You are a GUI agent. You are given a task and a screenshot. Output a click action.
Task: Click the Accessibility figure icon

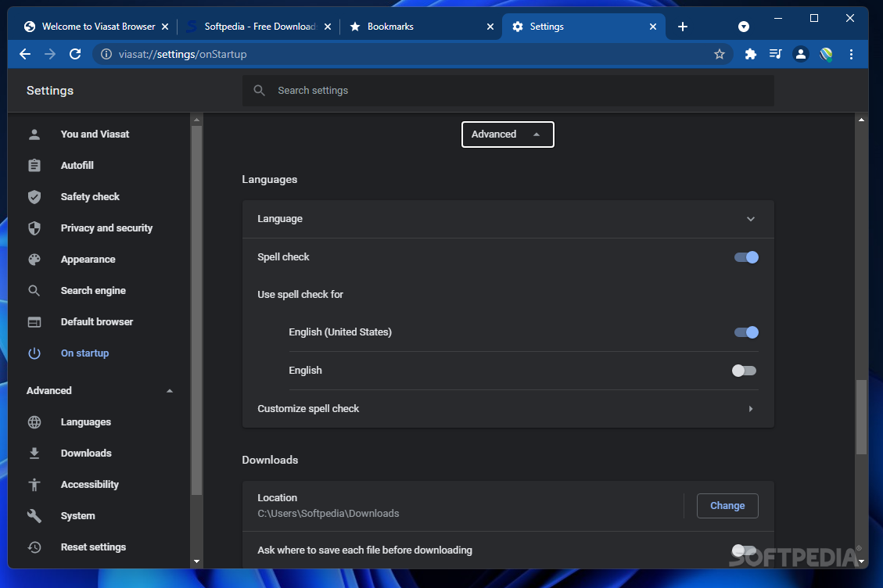pos(34,484)
